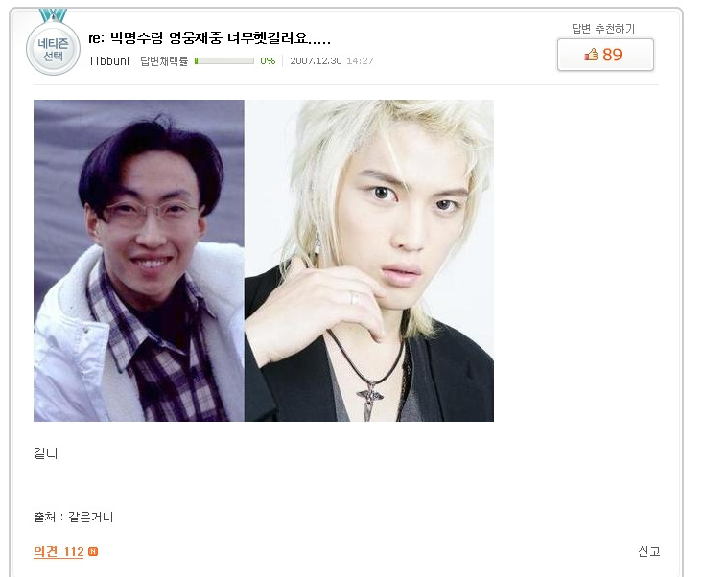
Task: Click the post title re: 박명수랑 영웅재중
Action: point(209,38)
